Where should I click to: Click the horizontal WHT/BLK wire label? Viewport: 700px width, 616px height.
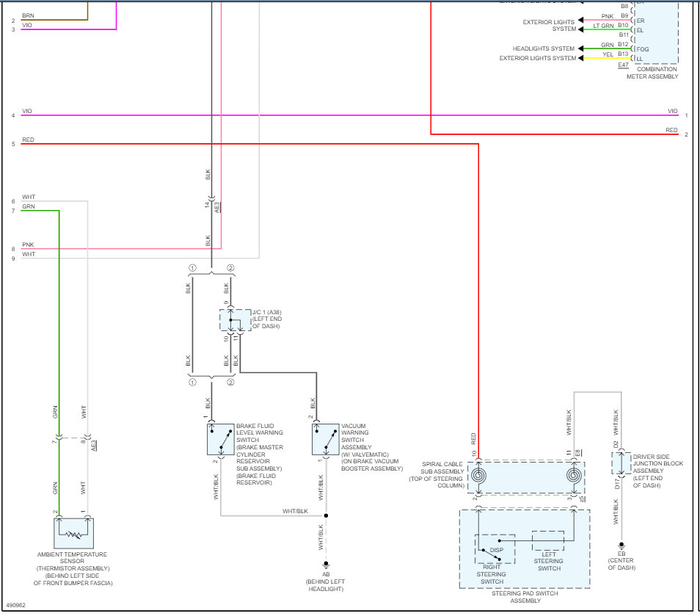pyautogui.click(x=295, y=511)
